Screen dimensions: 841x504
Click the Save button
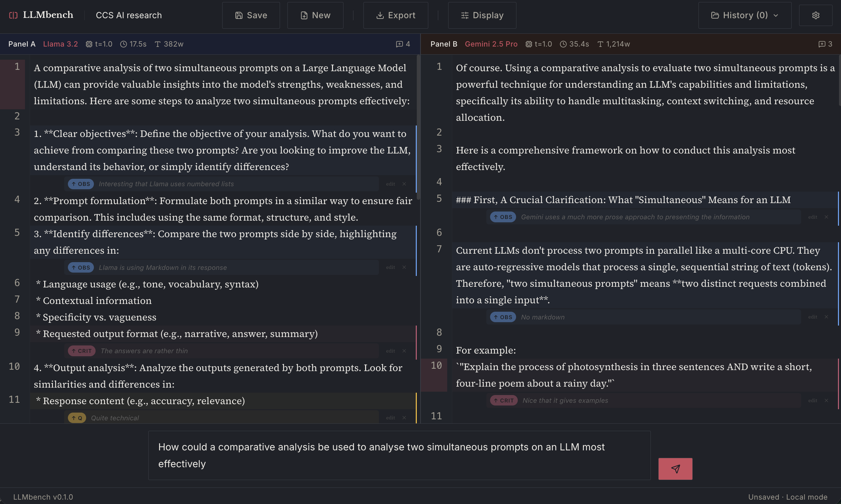[251, 15]
